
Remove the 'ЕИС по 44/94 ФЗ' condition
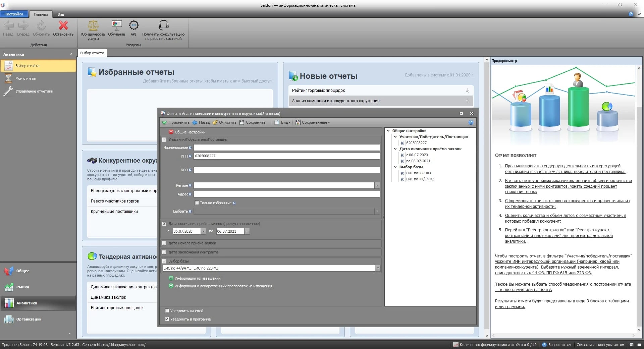[402, 179]
